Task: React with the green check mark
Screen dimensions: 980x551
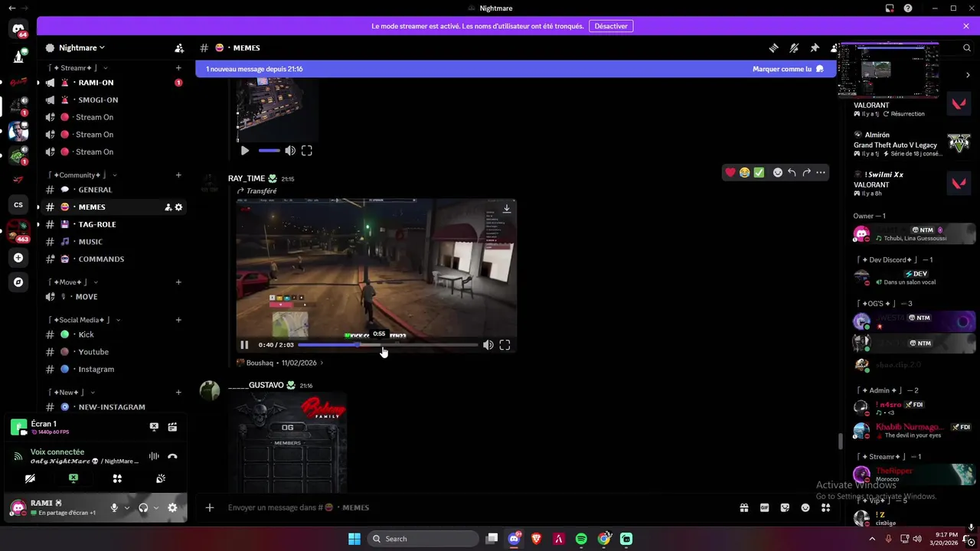Action: [759, 173]
